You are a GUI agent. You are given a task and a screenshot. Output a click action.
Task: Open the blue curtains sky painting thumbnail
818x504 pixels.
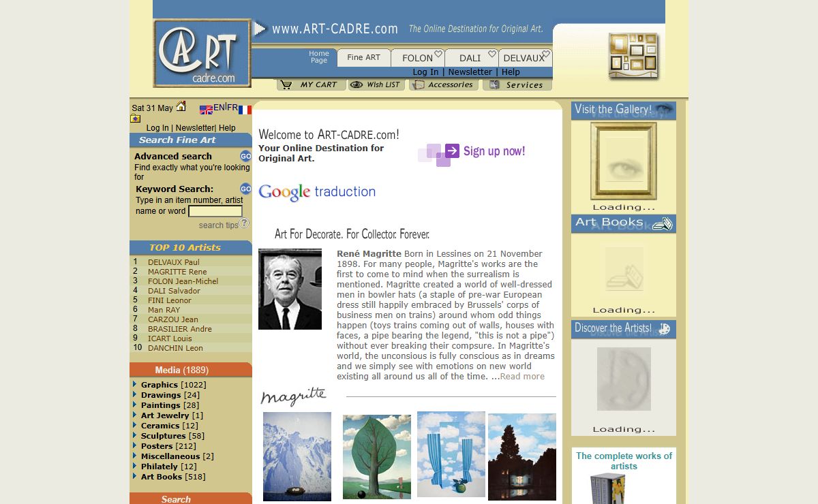451,454
